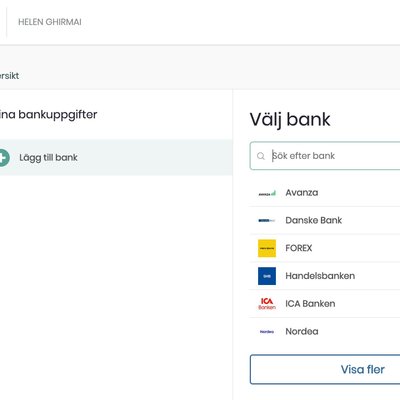Choose Avanza from the bank list
Image resolution: width=400 pixels, height=400 pixels.
pyautogui.click(x=325, y=193)
